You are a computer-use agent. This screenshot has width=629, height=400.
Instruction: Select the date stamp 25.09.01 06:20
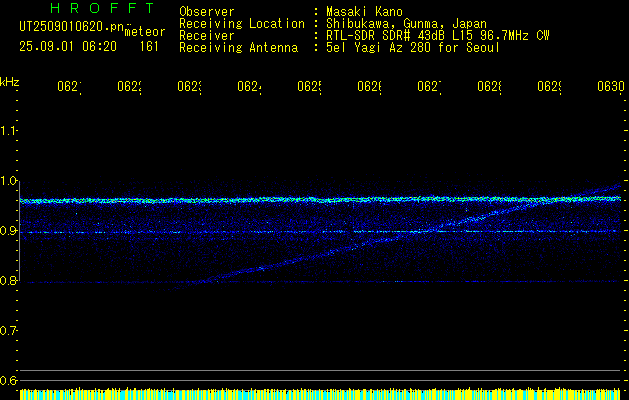click(68, 47)
